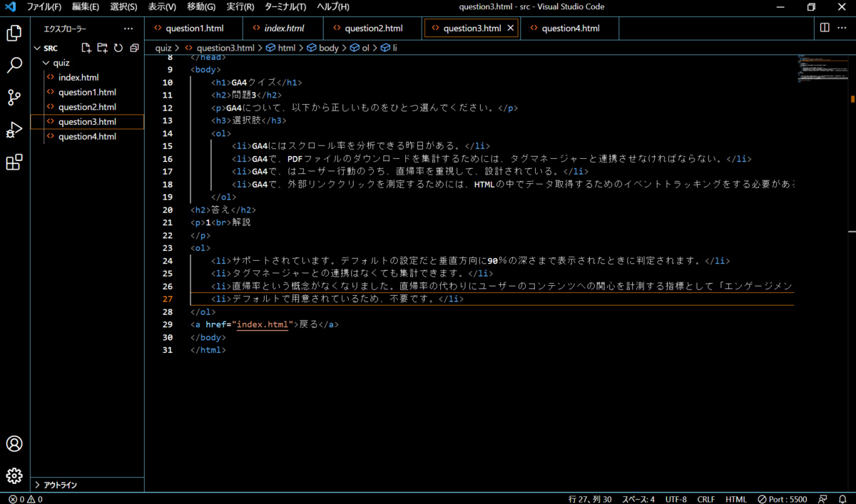
Task: Click the html breadcrumb segment
Action: coord(280,48)
